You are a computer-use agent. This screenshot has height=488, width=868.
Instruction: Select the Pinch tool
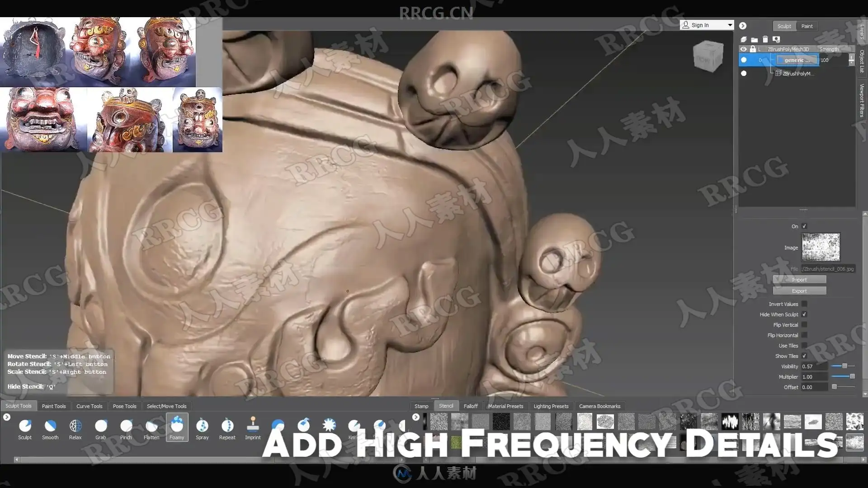pos(126,429)
